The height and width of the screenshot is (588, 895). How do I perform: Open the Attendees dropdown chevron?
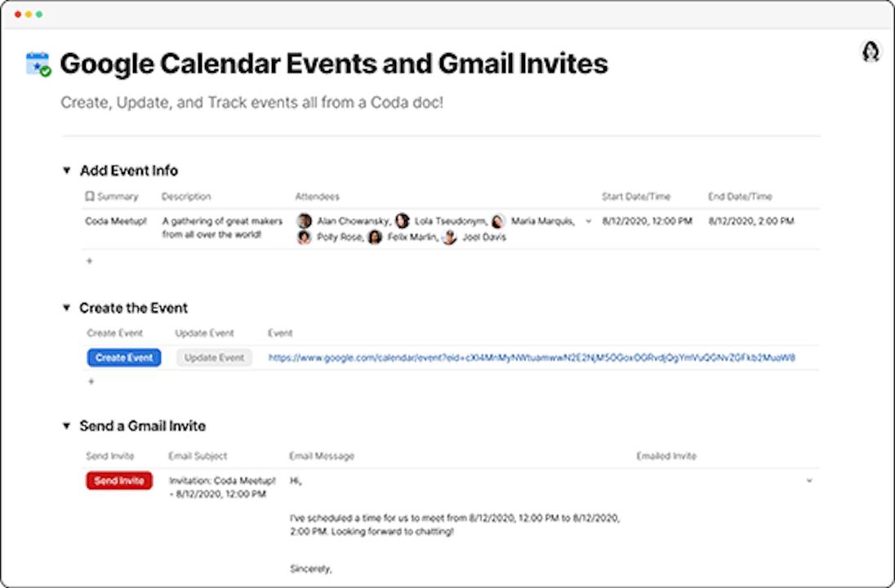click(590, 221)
